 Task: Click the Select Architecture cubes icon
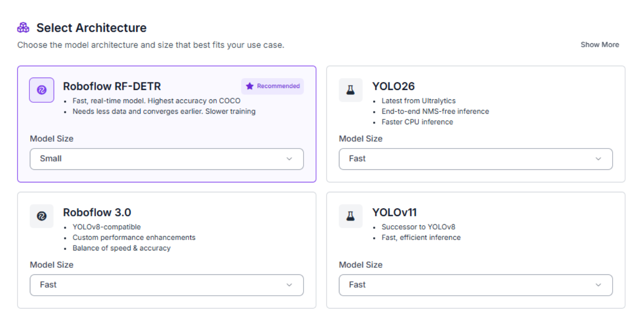pos(23,27)
